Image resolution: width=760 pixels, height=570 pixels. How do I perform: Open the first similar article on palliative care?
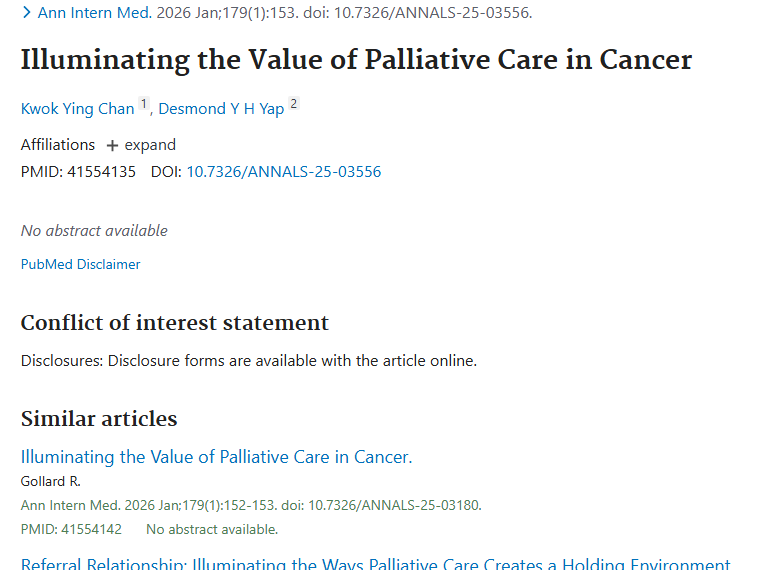216,457
